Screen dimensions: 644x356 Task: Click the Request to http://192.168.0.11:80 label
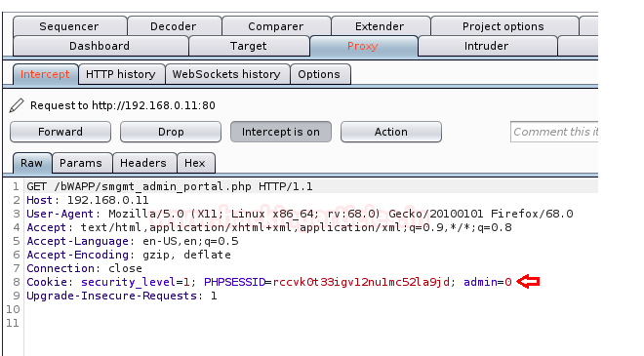[123, 105]
